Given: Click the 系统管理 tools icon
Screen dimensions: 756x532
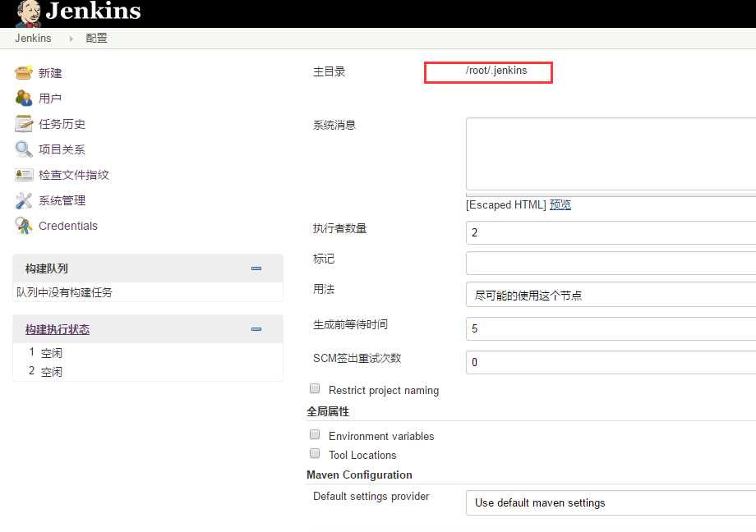Looking at the screenshot, I should (x=23, y=200).
